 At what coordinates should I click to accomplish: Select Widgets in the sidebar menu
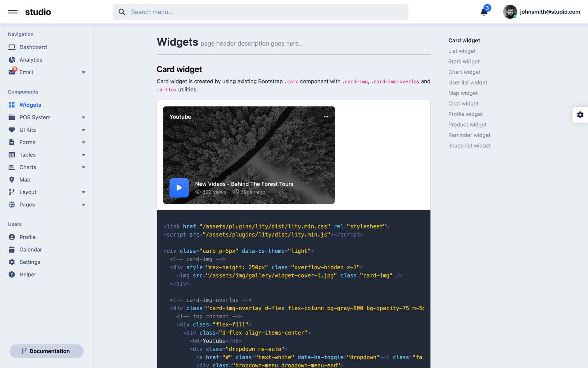click(30, 105)
